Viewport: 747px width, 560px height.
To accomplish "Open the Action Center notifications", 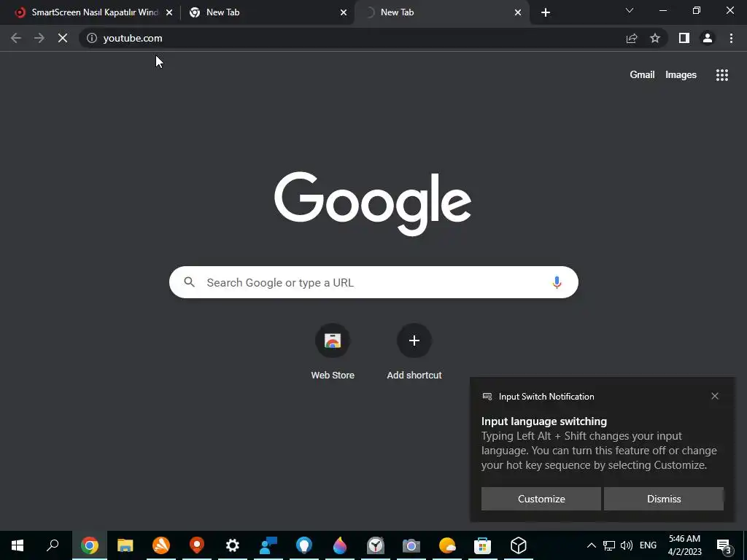I will point(724,545).
